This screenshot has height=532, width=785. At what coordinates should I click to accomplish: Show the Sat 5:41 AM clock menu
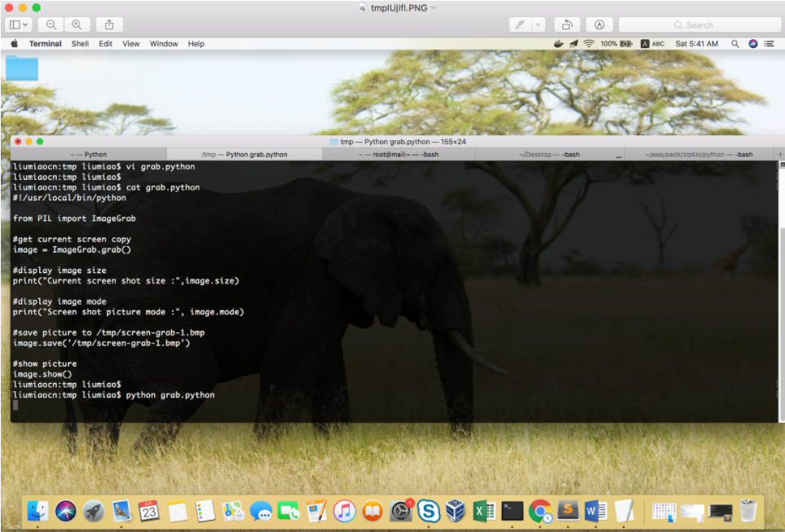point(696,43)
